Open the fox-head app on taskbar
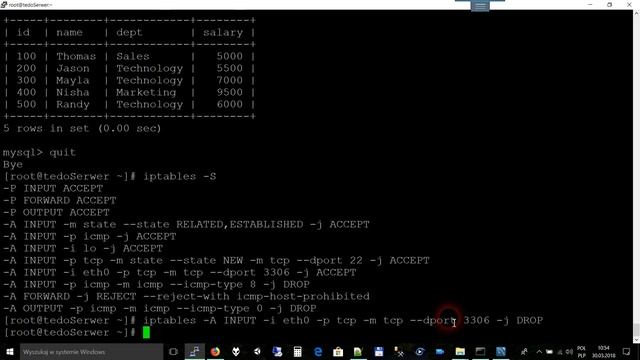The image size is (640, 360). [x=236, y=352]
